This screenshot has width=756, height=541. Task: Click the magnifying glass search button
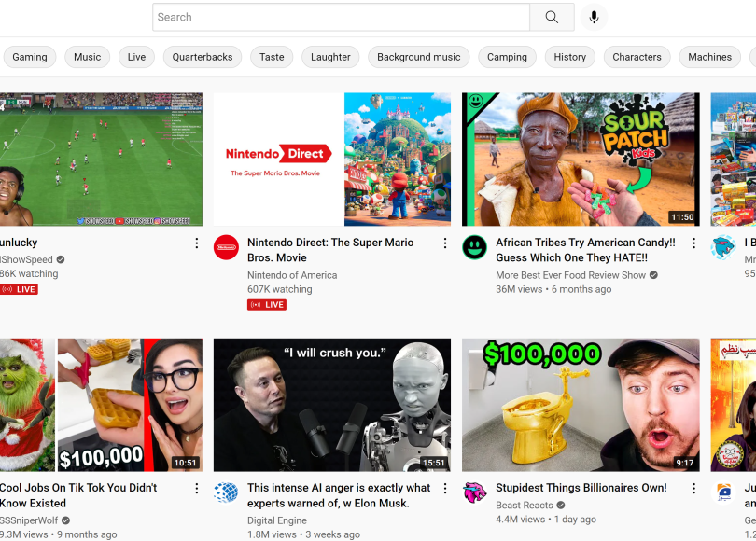point(552,17)
